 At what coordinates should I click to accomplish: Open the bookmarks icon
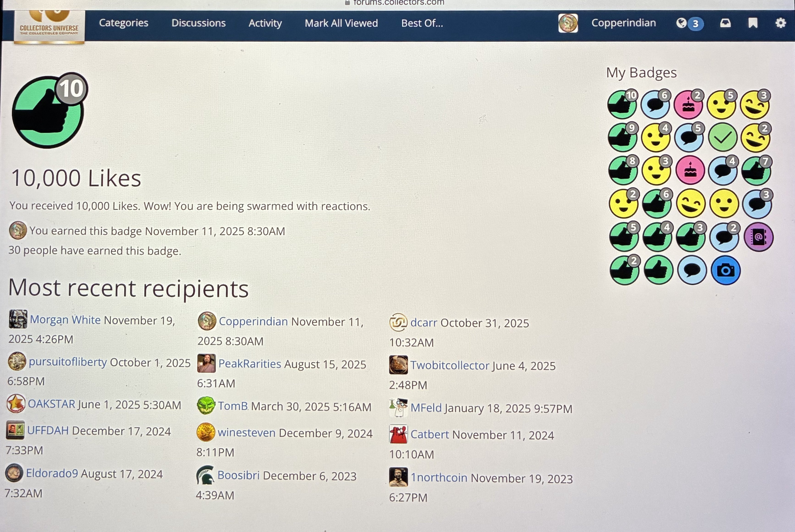pyautogui.click(x=753, y=23)
